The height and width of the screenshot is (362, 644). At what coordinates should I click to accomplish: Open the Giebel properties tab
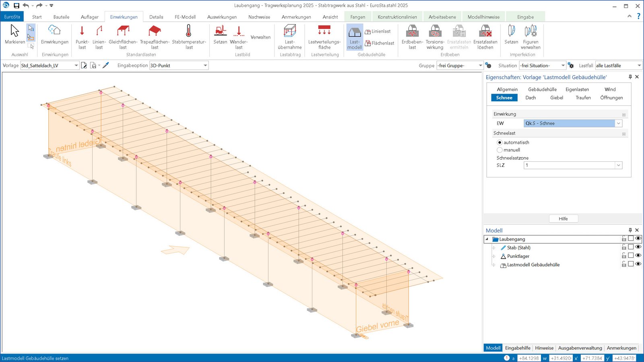coord(557,98)
